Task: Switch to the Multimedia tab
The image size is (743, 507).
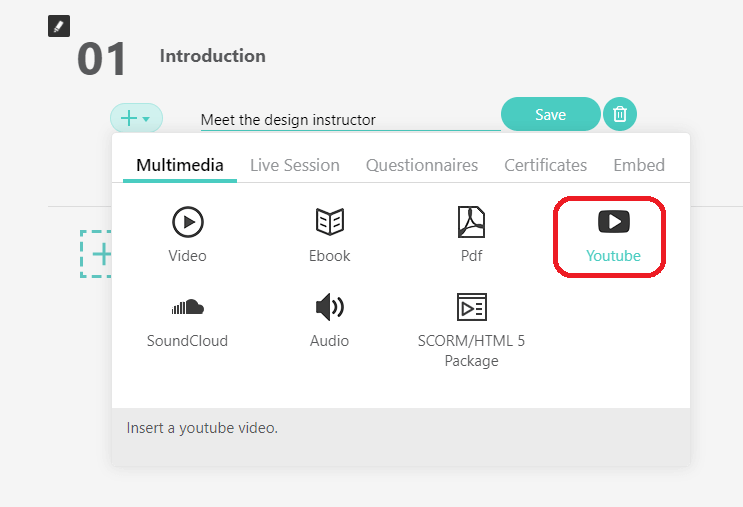Action: click(x=180, y=165)
